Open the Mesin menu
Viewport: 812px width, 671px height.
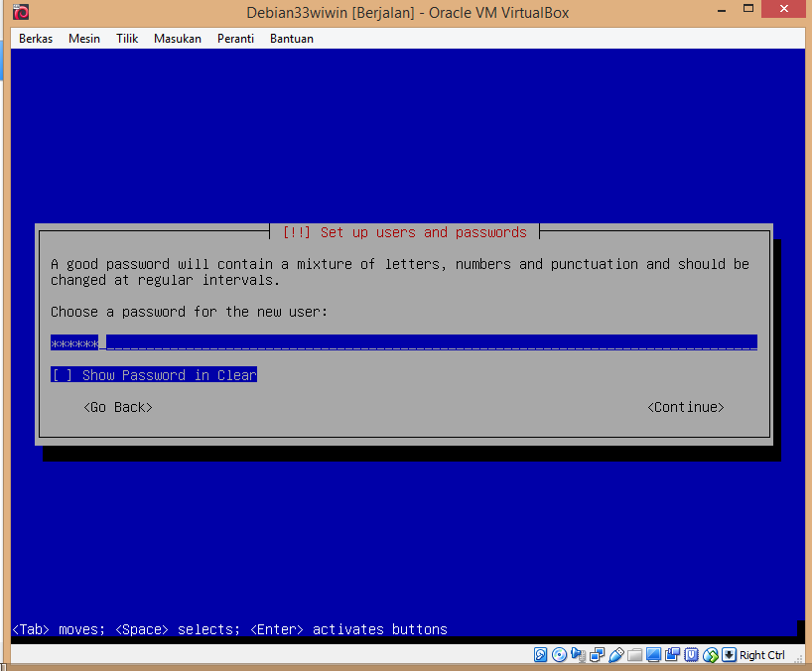(x=84, y=39)
